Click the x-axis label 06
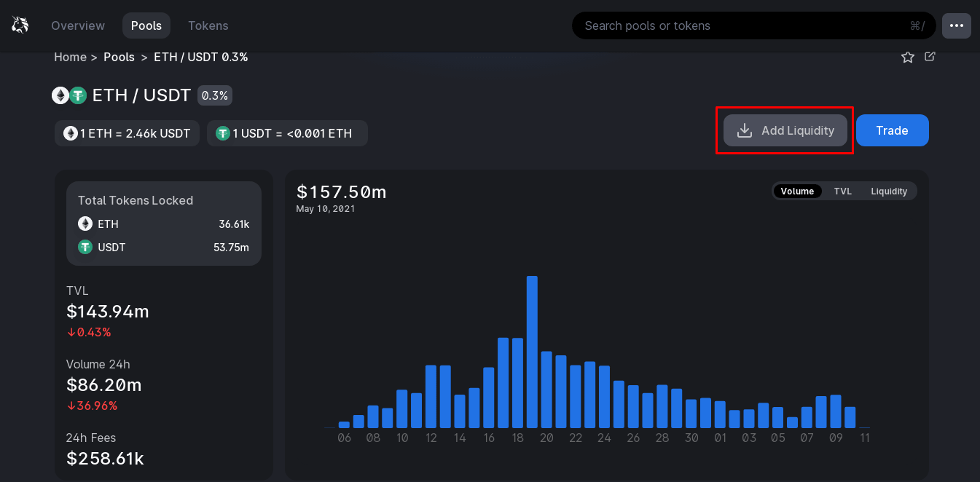 [345, 438]
